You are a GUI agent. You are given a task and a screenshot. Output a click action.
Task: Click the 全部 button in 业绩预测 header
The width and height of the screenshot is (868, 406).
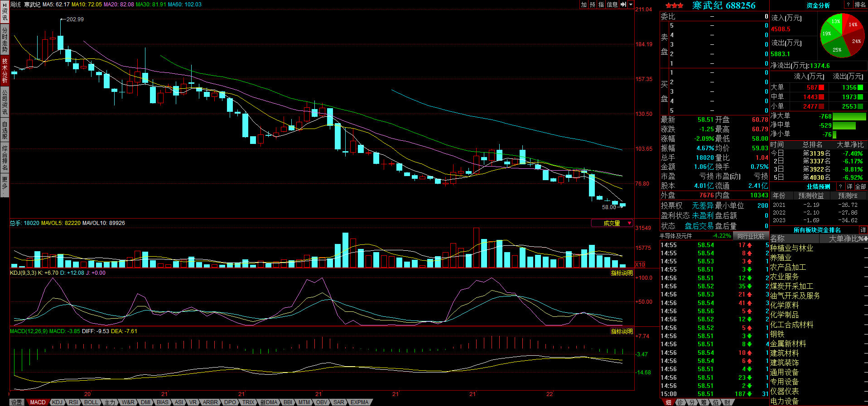point(860,186)
